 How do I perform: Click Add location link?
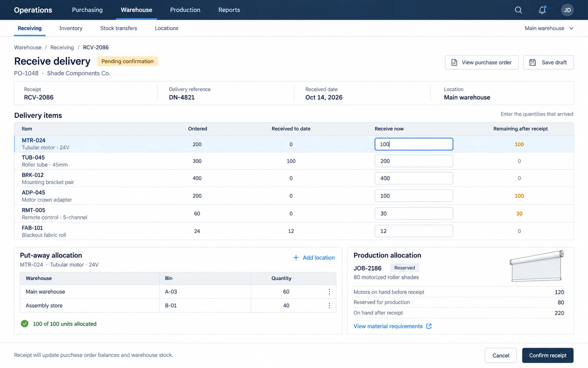[x=314, y=257]
